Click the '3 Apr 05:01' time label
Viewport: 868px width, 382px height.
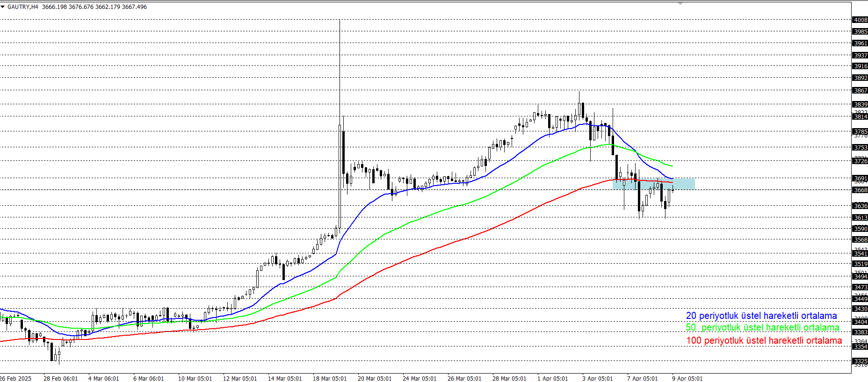(x=598, y=378)
